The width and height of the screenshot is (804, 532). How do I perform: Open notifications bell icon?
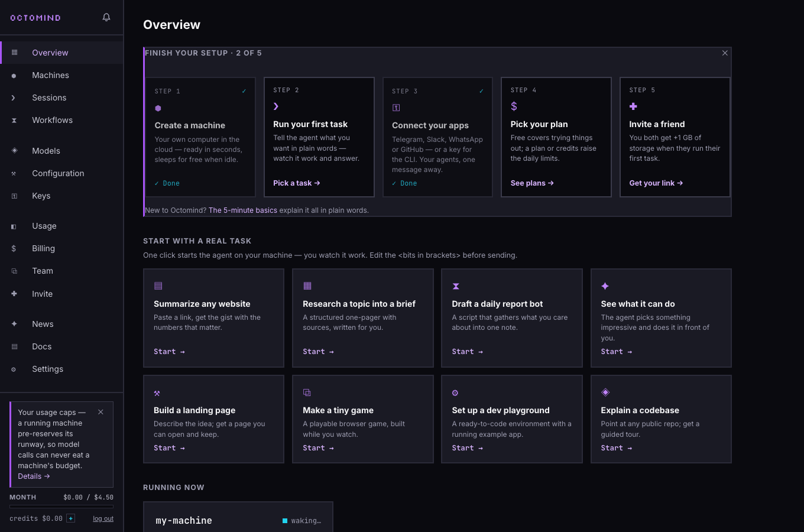[106, 17]
